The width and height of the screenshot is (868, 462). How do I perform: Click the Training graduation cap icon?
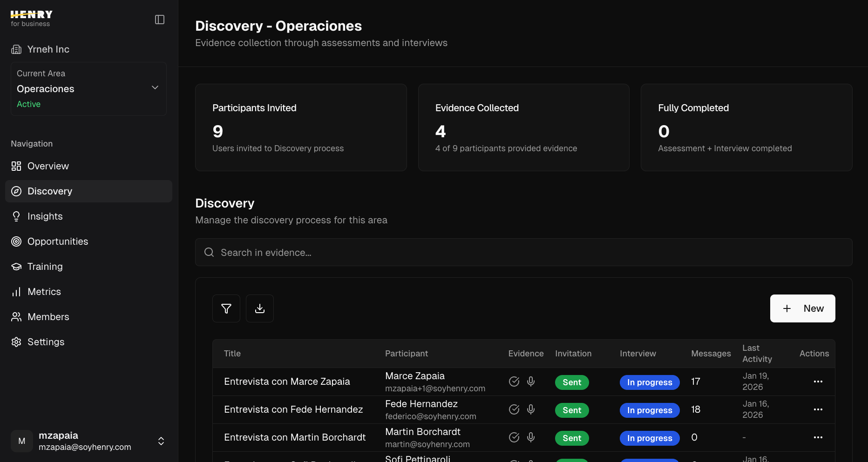16,266
